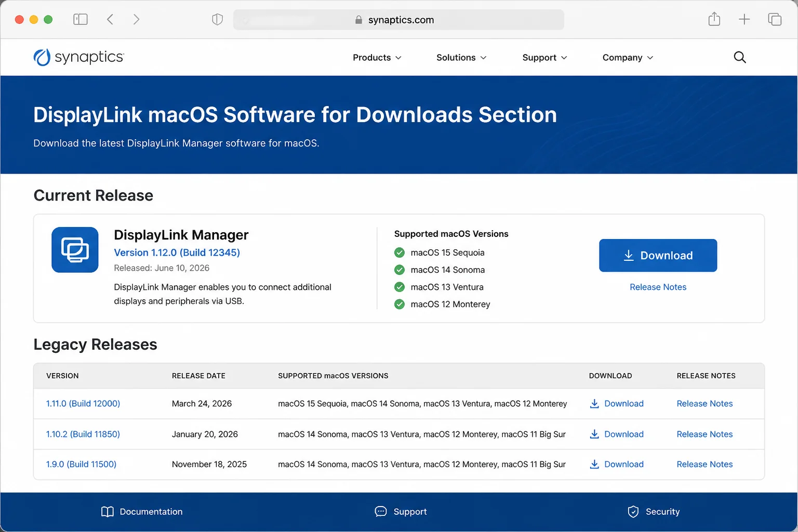Open a new tab with plus icon

point(744,20)
